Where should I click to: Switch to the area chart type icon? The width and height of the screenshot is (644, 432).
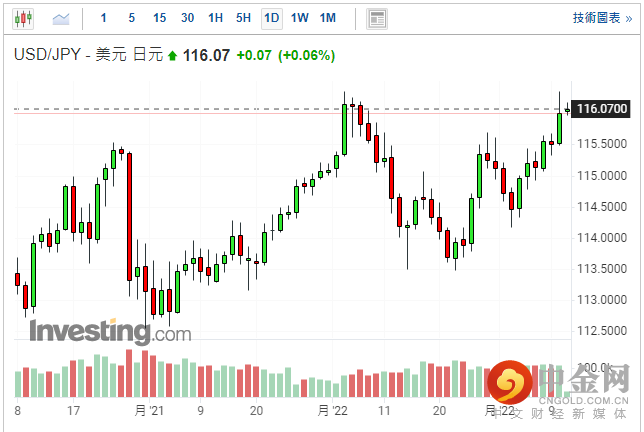pyautogui.click(x=61, y=18)
